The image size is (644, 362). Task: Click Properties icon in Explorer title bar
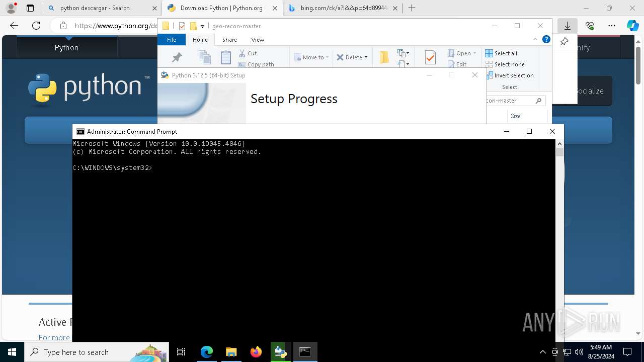coord(182,26)
